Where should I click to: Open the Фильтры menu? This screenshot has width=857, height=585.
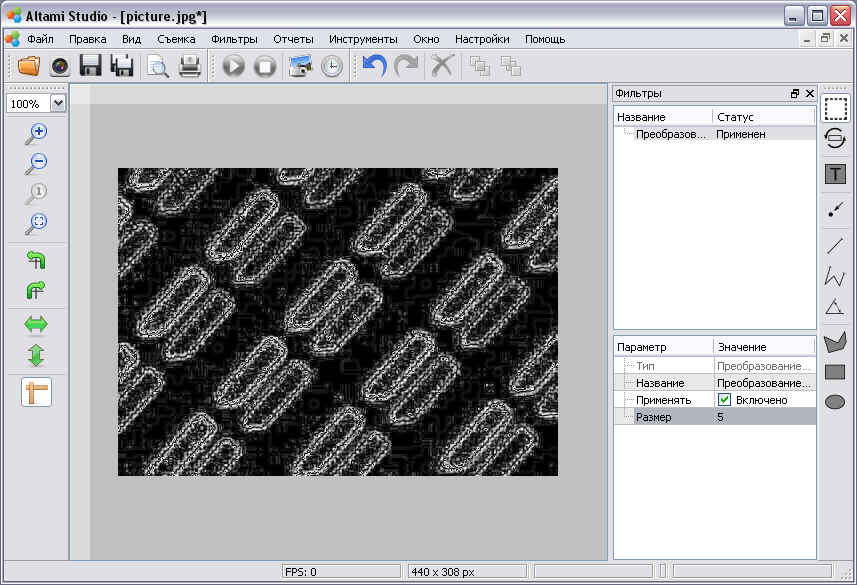pyautogui.click(x=234, y=39)
